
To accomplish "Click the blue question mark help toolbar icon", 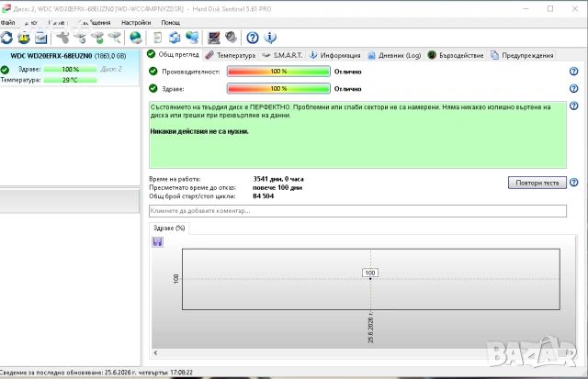I will (x=253, y=38).
